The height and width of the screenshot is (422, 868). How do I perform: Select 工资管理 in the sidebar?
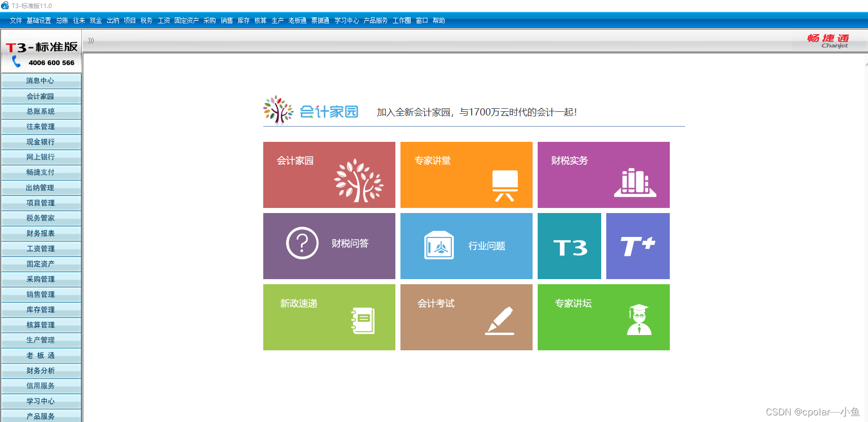pos(41,249)
